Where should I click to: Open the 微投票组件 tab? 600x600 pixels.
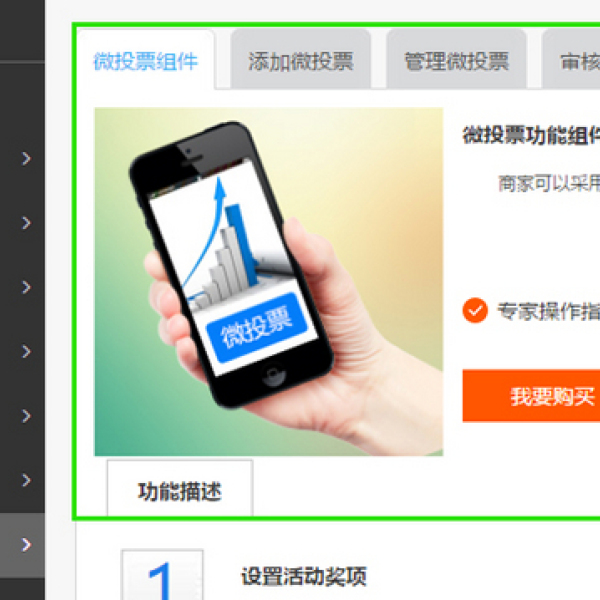pos(146,59)
